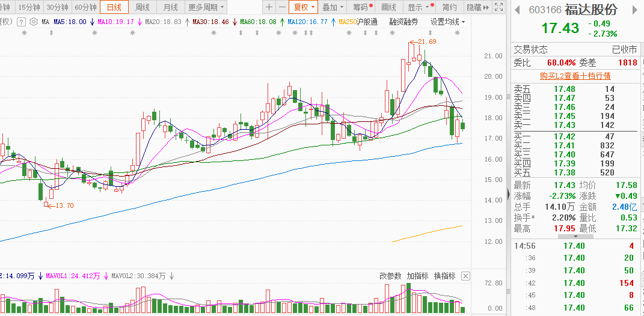Click 加指标 to add indicator

(417, 276)
